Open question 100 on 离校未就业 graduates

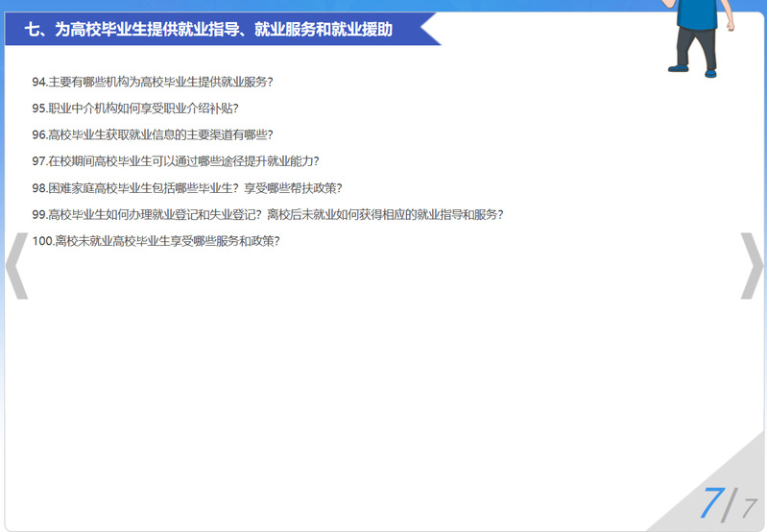(156, 241)
